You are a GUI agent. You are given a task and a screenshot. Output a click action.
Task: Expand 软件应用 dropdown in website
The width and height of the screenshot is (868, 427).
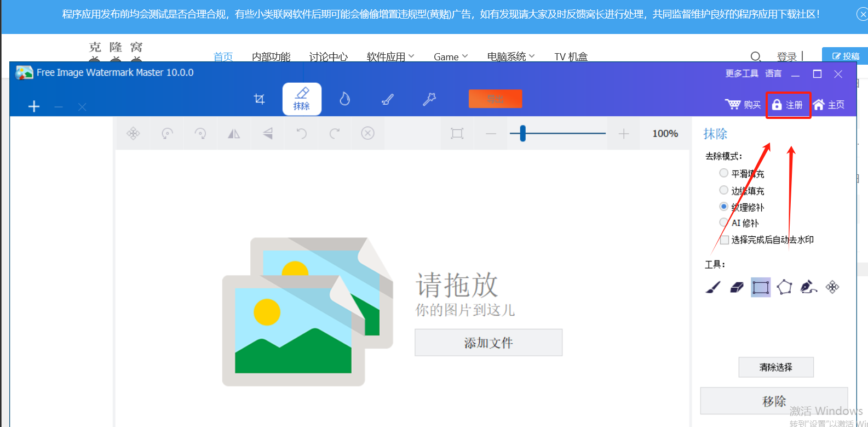point(390,56)
